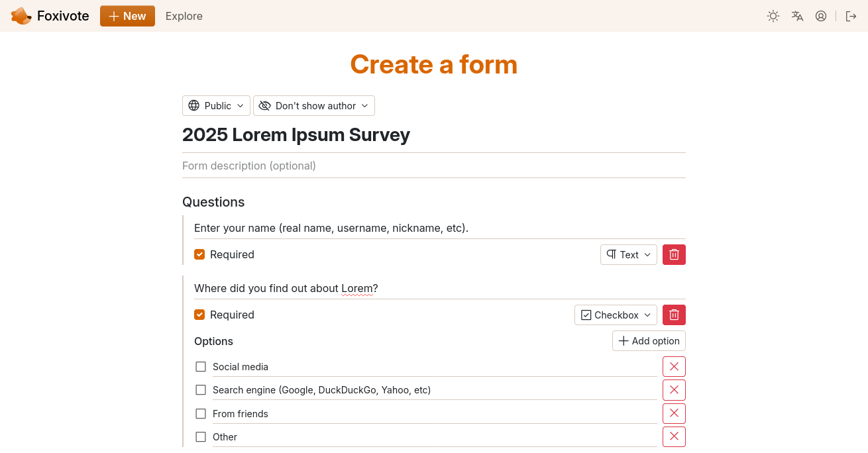Uncheck Required for the name question

point(199,254)
